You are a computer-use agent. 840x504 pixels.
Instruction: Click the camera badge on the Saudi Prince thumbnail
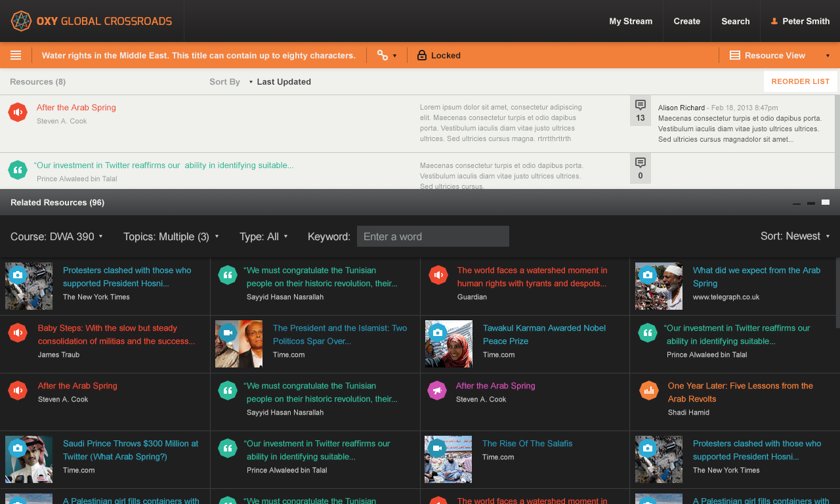(x=18, y=448)
